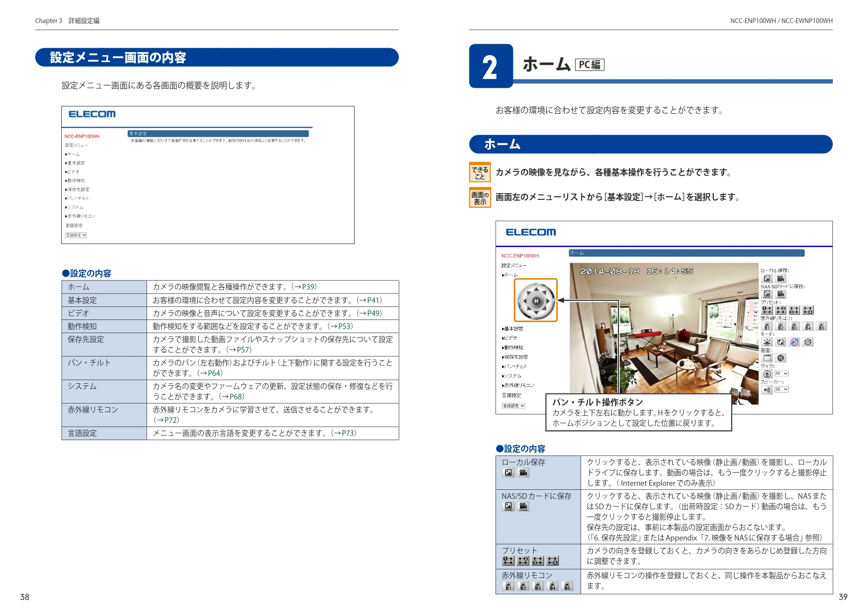
Task: Select 保存先設定 in left screenshot menu
Action: [77, 190]
